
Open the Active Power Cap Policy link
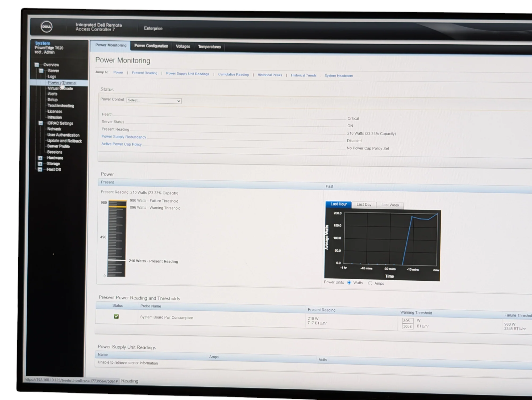(x=122, y=144)
